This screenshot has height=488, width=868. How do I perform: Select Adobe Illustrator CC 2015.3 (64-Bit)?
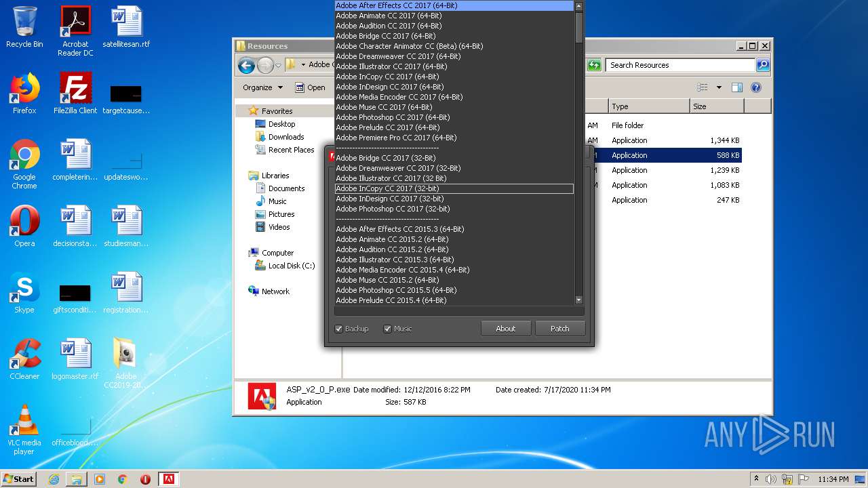tap(454, 260)
